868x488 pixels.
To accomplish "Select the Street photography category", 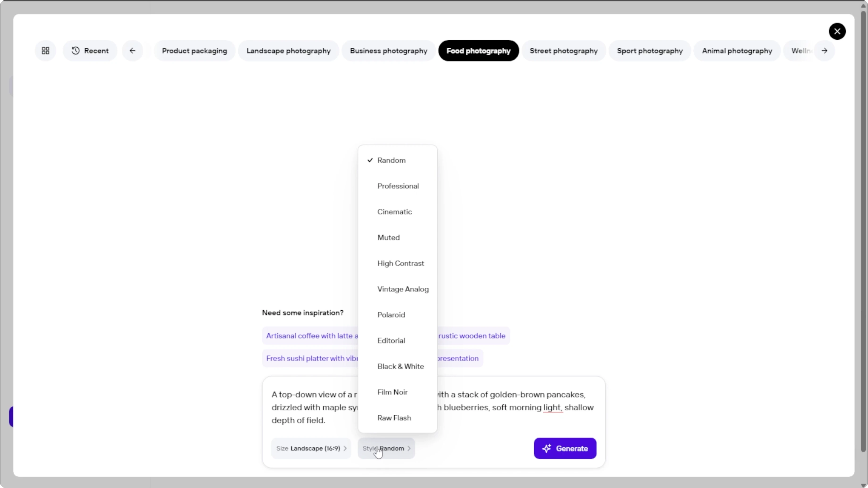I will pos(564,50).
